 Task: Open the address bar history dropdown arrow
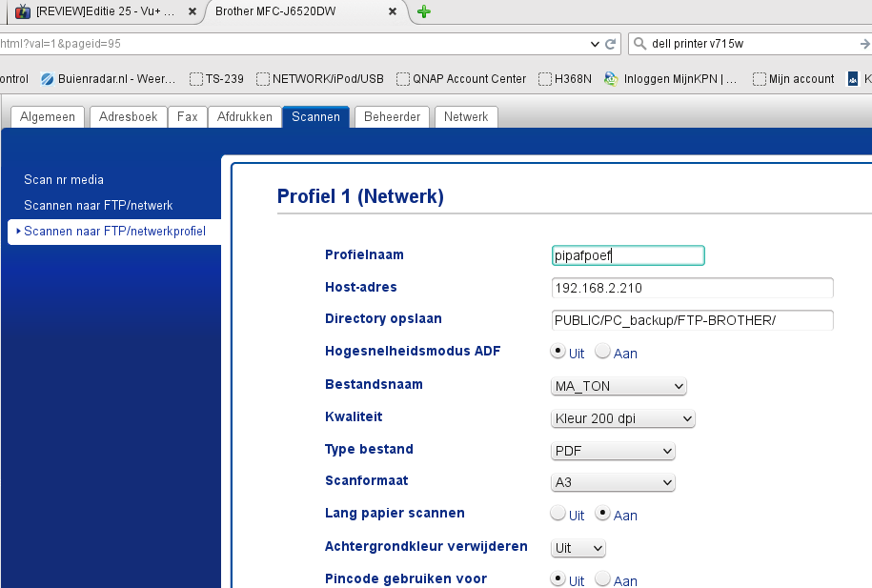click(x=596, y=44)
